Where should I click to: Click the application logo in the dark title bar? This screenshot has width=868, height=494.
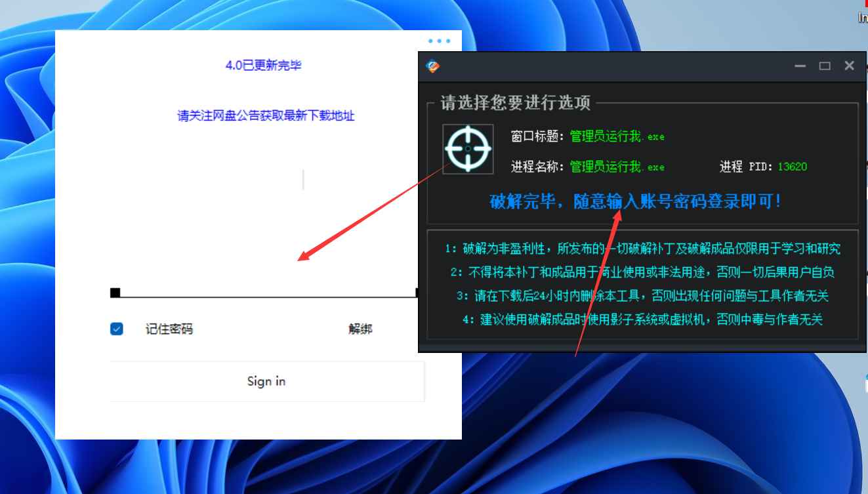[434, 65]
